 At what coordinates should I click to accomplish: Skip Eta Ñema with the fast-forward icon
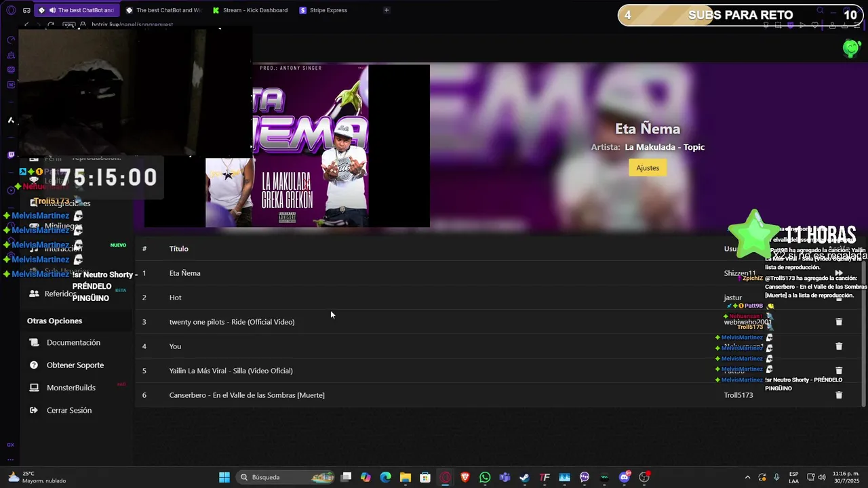tap(839, 273)
